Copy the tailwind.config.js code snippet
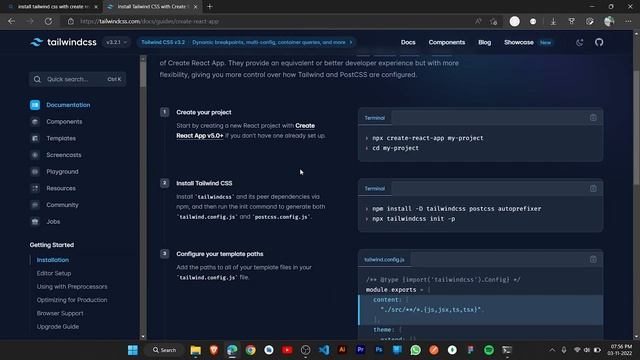 coord(593,260)
